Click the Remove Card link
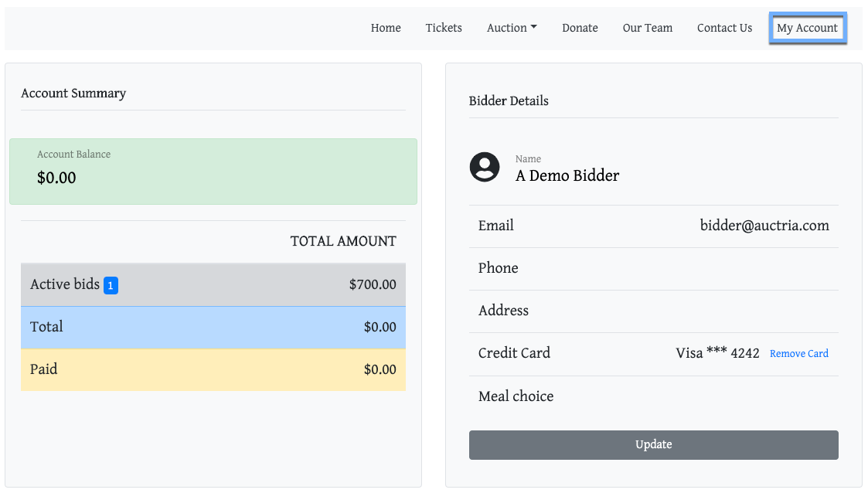Image resolution: width=868 pixels, height=493 pixels. tap(798, 354)
